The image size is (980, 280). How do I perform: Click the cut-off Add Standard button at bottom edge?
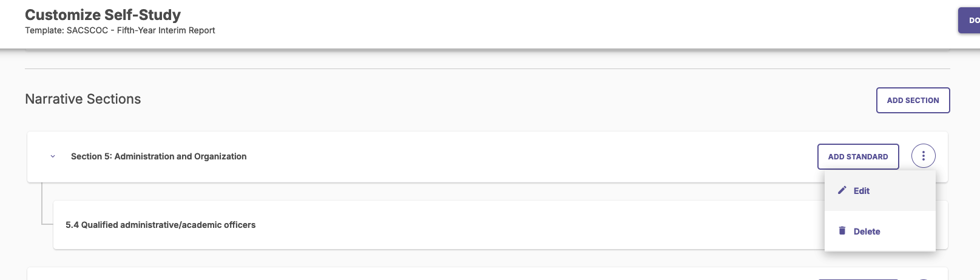857,279
